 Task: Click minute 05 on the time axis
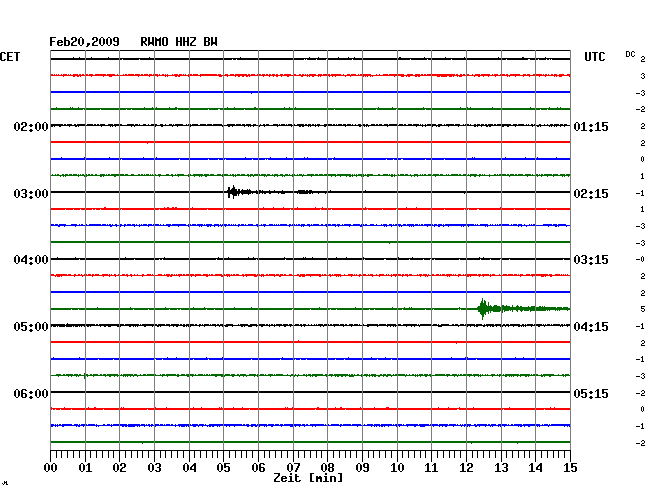coord(223,467)
